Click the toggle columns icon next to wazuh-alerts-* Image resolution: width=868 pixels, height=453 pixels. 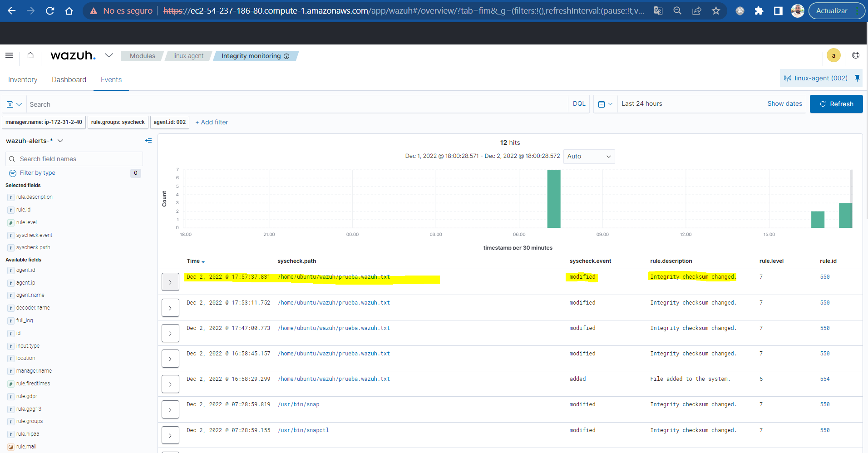pos(148,141)
